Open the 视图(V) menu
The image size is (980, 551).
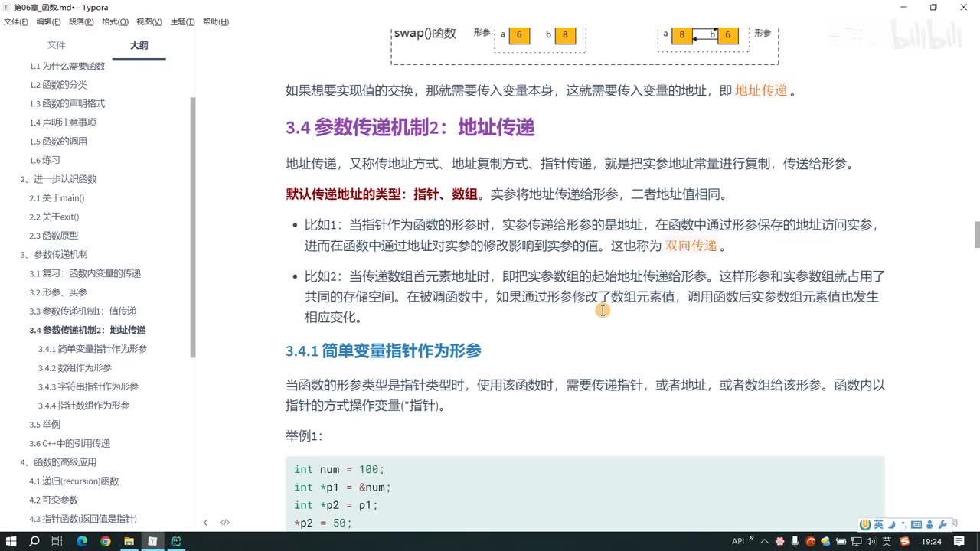(149, 21)
